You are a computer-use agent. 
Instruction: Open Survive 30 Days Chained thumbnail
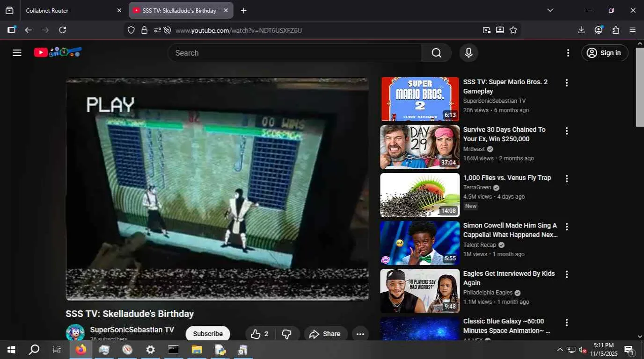420,147
